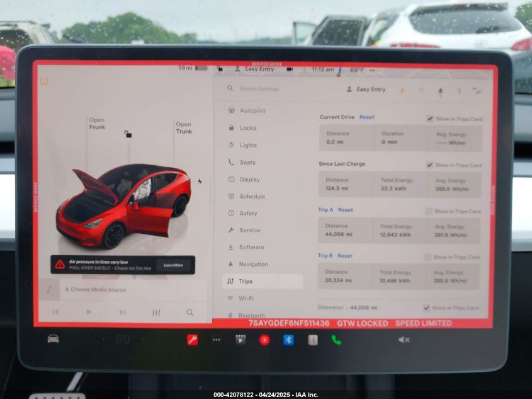Open all apps via three-dots icon
532x399 pixels.
pos(217,340)
